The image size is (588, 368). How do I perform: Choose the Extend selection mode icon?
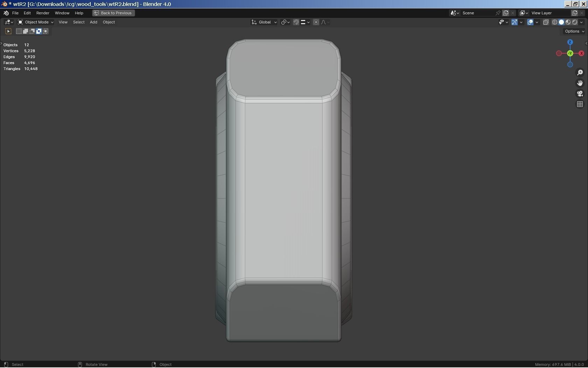click(x=26, y=31)
